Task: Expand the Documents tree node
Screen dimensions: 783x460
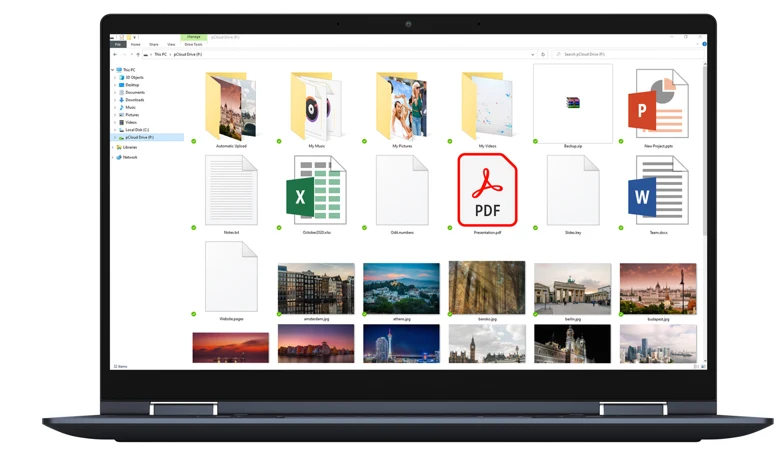Action: 115,92
